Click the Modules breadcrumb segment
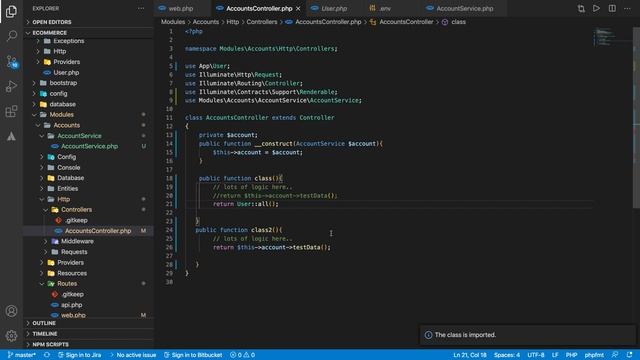 coord(173,22)
